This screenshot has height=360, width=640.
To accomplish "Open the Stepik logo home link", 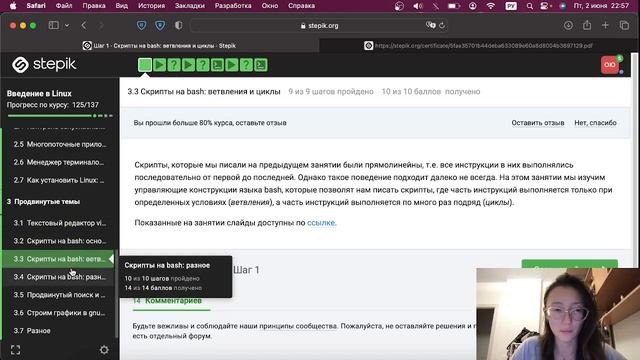I will (x=44, y=64).
